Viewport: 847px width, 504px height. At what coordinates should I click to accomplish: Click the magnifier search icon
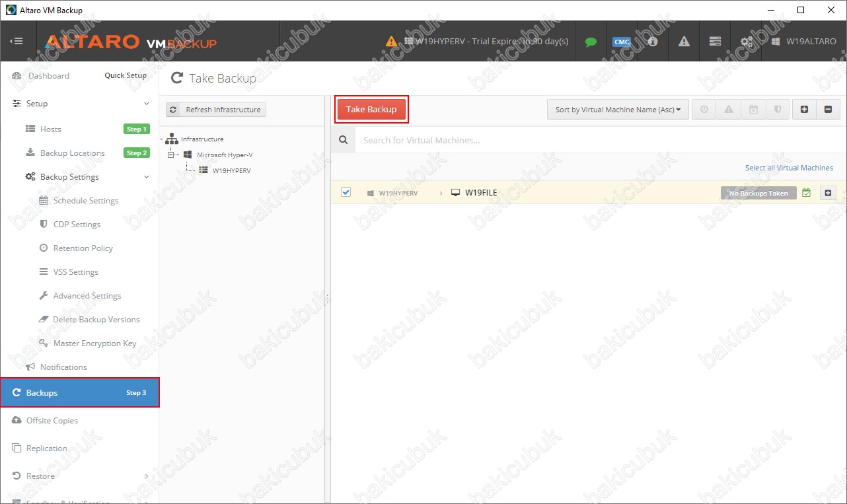(343, 140)
